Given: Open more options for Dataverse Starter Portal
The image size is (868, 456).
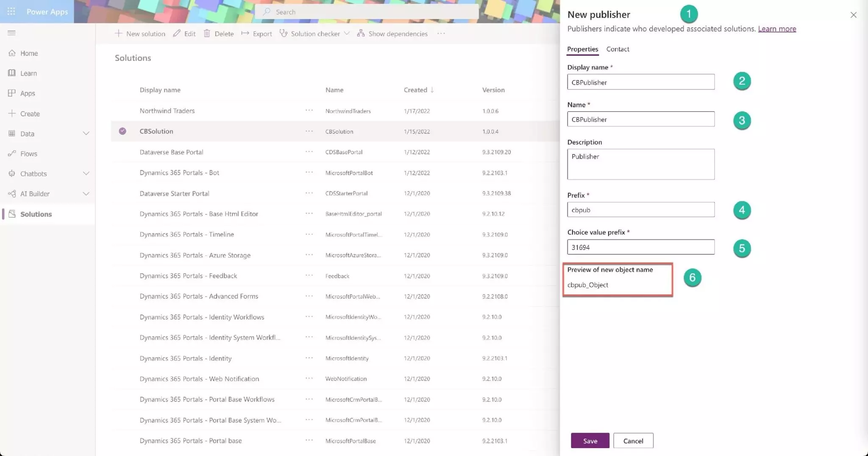Looking at the screenshot, I should (x=309, y=193).
